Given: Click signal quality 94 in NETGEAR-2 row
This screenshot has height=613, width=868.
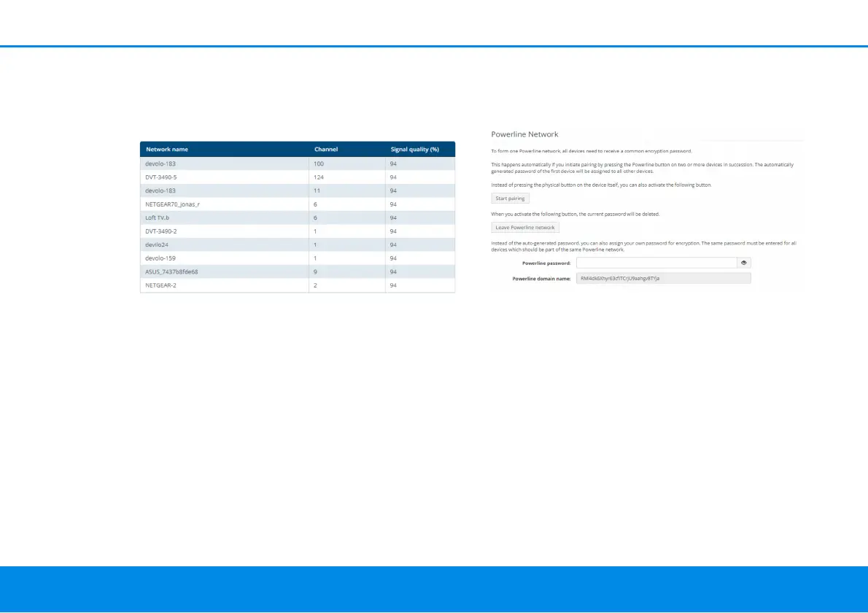Looking at the screenshot, I should (393, 285).
